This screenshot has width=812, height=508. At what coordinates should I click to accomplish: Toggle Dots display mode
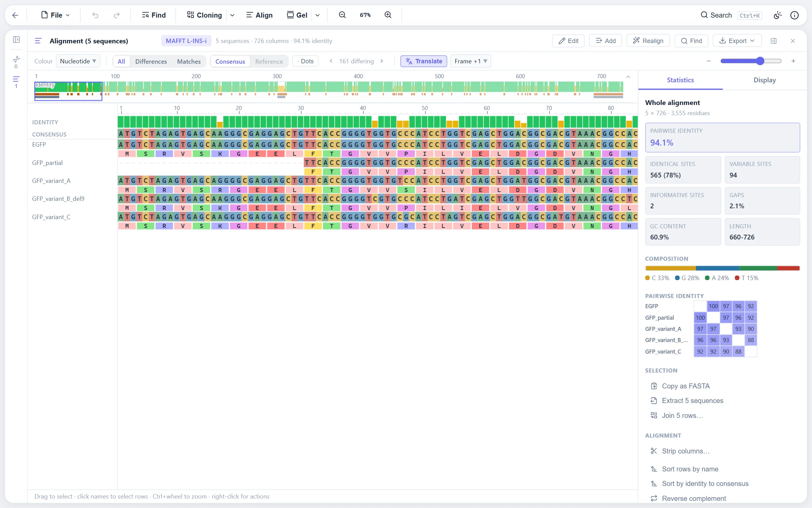point(305,61)
